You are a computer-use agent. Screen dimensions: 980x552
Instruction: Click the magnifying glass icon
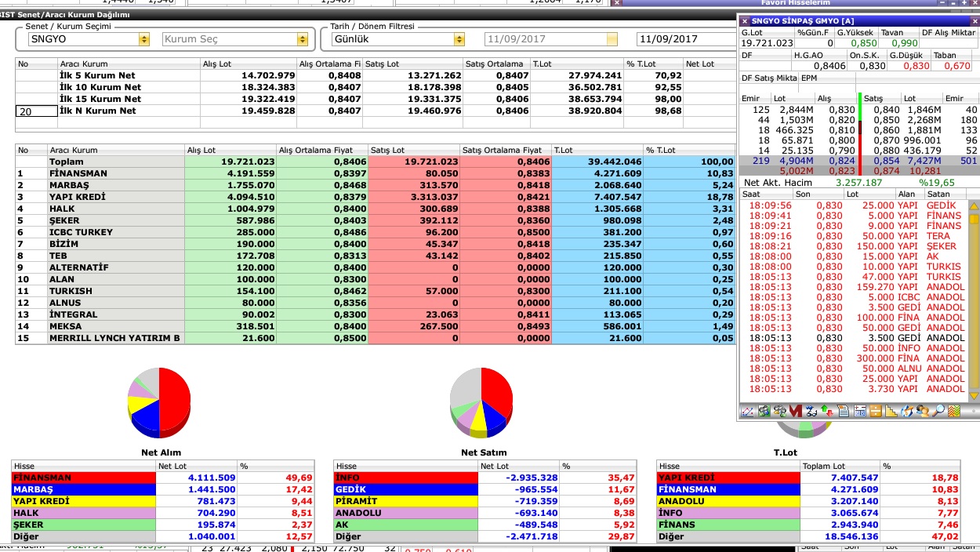(x=938, y=411)
